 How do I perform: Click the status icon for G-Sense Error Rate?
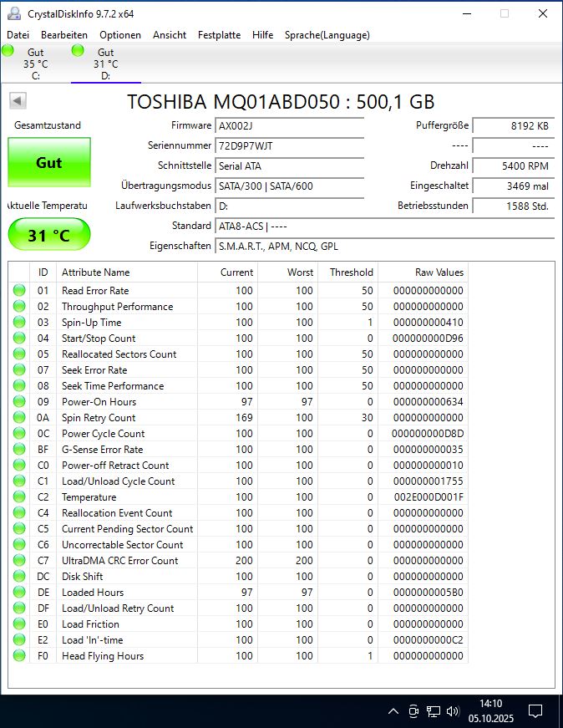[19, 449]
